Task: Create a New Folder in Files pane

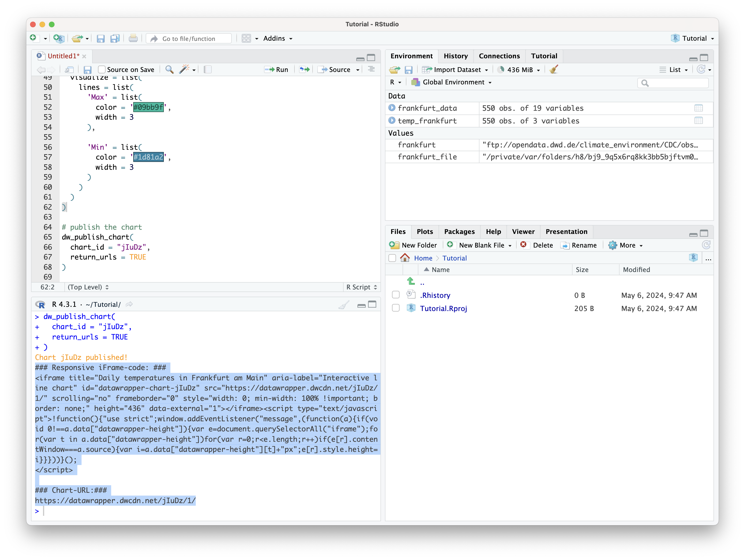Action: tap(413, 245)
